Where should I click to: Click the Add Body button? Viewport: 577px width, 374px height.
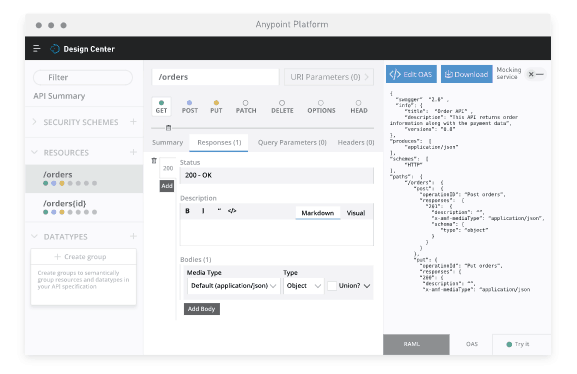pyautogui.click(x=202, y=309)
